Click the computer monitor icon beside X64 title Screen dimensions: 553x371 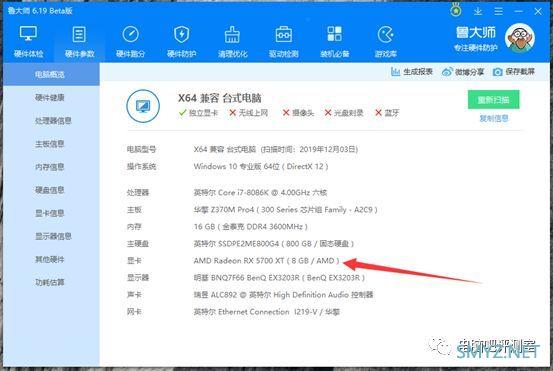pos(143,106)
